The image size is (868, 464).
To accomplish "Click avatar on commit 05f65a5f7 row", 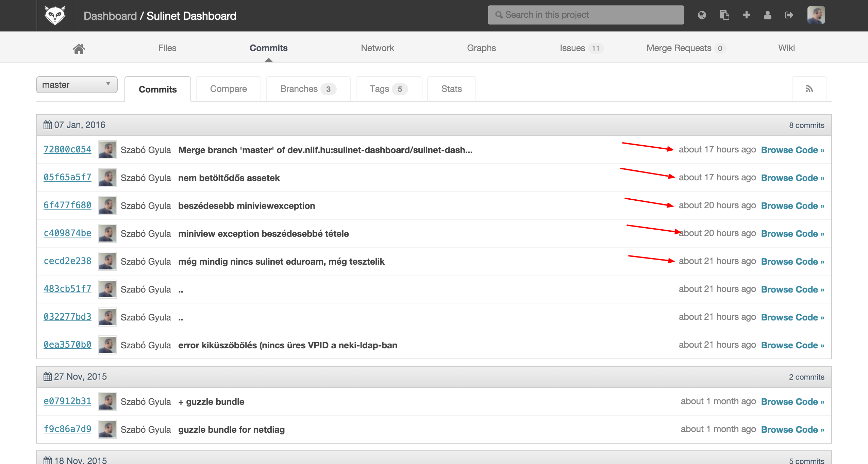I will click(x=107, y=178).
